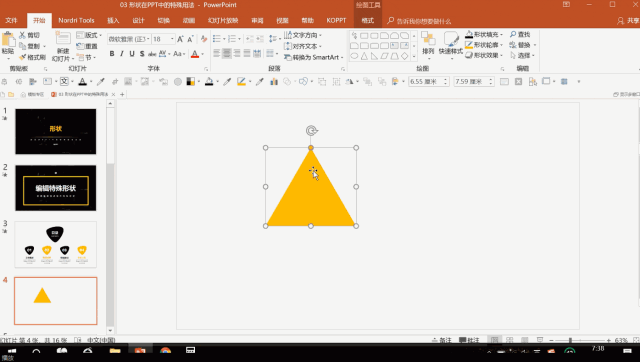Click the Reset (重置) slide button
The width and height of the screenshot is (640, 362).
87,46
